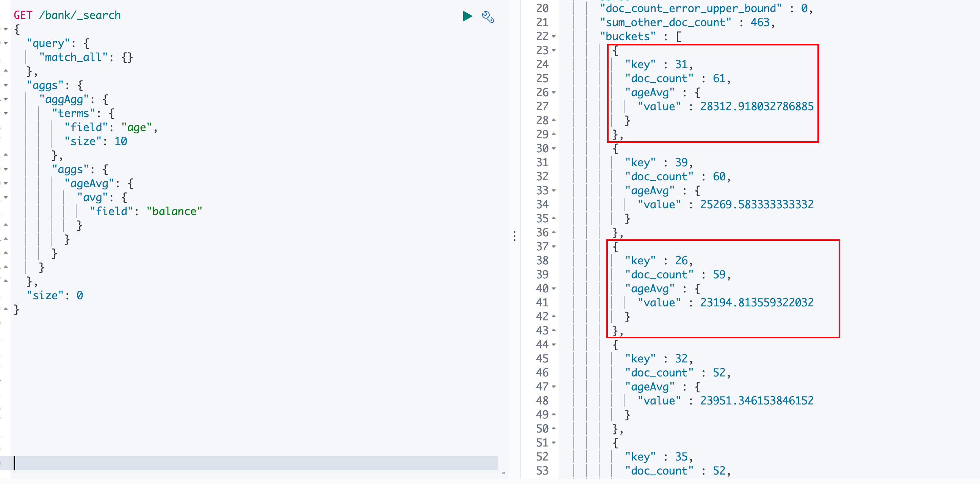980x484 pixels.
Task: Collapse the bucket object at line 37
Action: point(553,247)
